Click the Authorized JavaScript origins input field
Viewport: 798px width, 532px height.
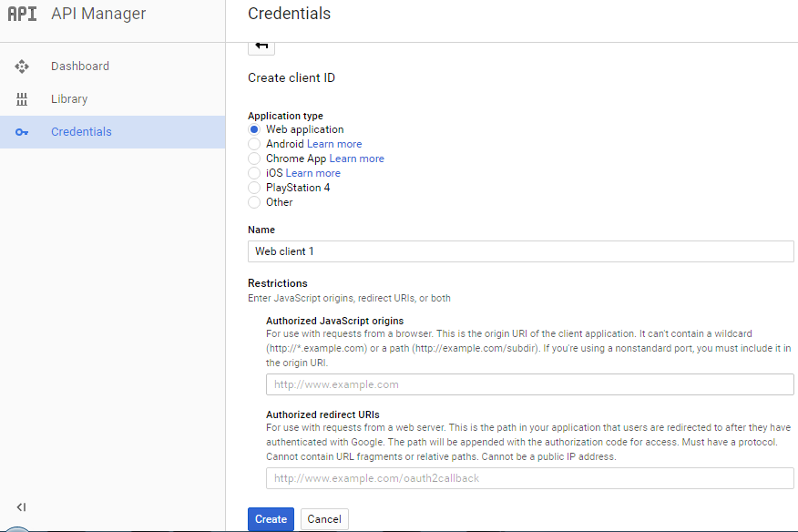tap(530, 384)
